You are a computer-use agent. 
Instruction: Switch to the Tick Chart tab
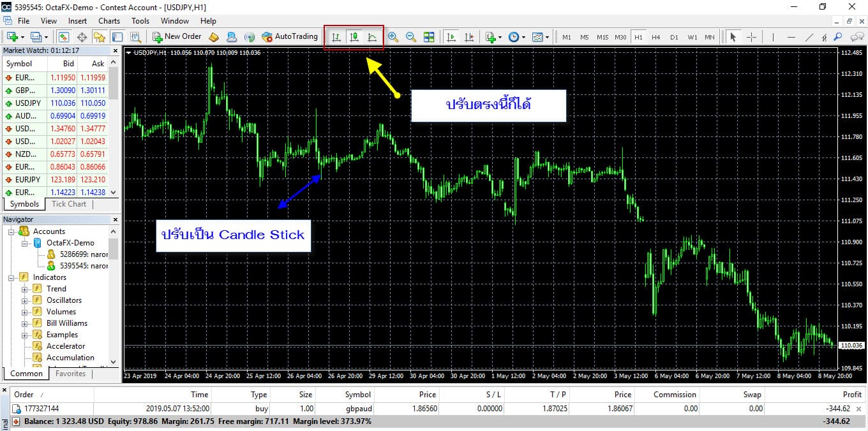(x=68, y=204)
